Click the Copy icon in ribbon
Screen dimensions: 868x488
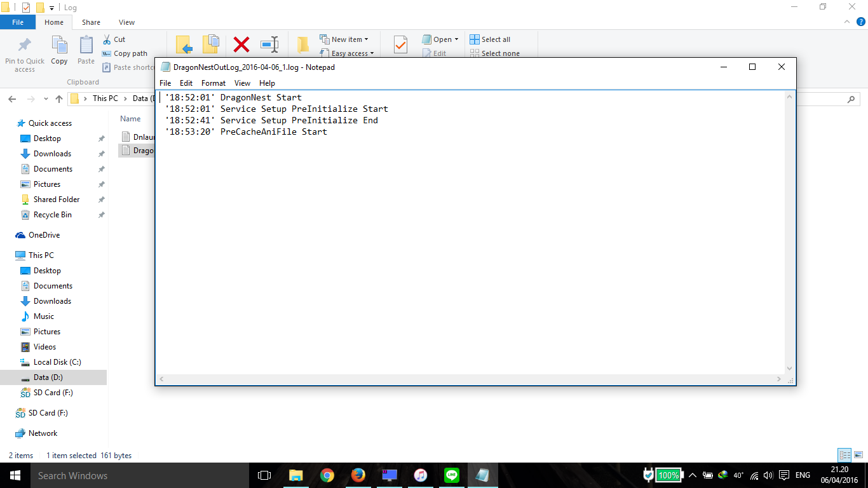coord(59,45)
